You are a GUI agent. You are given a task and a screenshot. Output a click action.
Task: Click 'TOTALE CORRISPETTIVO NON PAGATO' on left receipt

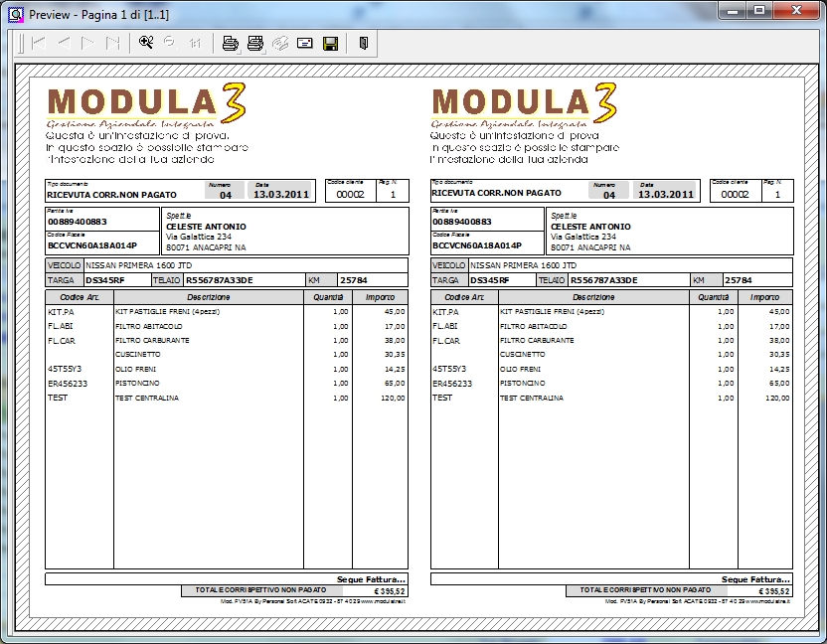[260, 590]
